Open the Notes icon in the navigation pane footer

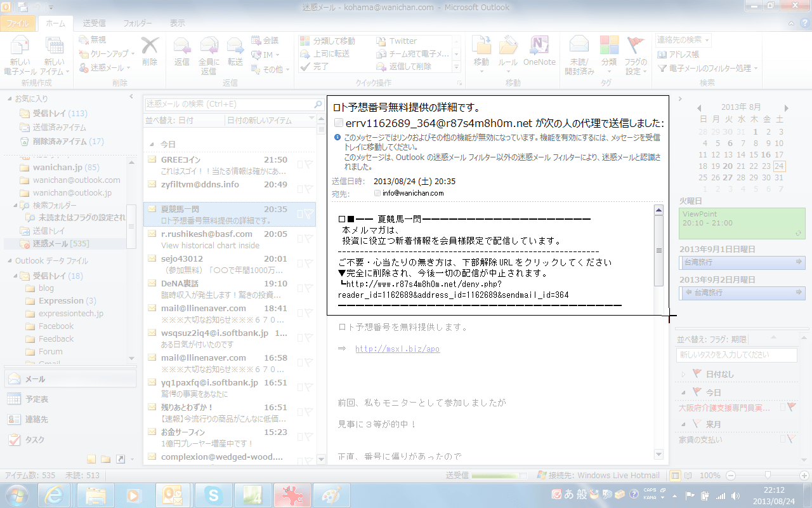click(x=91, y=459)
